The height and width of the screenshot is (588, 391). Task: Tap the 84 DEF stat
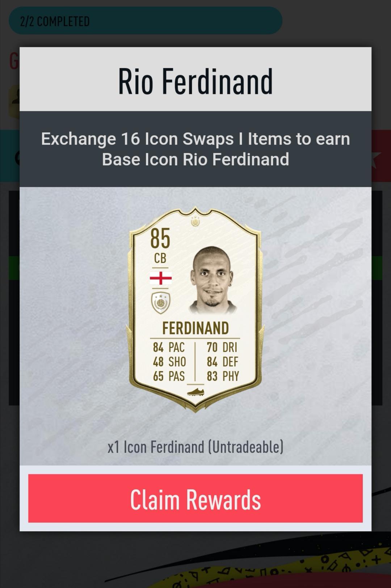coord(223,362)
